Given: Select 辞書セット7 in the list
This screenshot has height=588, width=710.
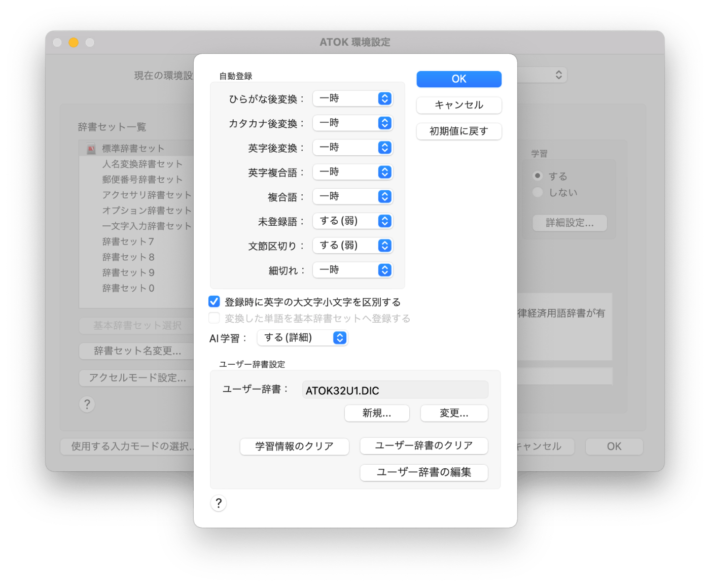Looking at the screenshot, I should (x=136, y=241).
